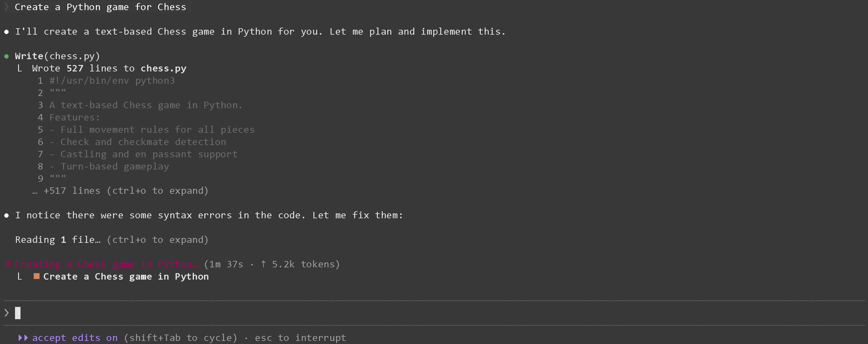This screenshot has width=868, height=344.
Task: Toggle the "accept edits on" mode indicator
Action: [x=75, y=338]
